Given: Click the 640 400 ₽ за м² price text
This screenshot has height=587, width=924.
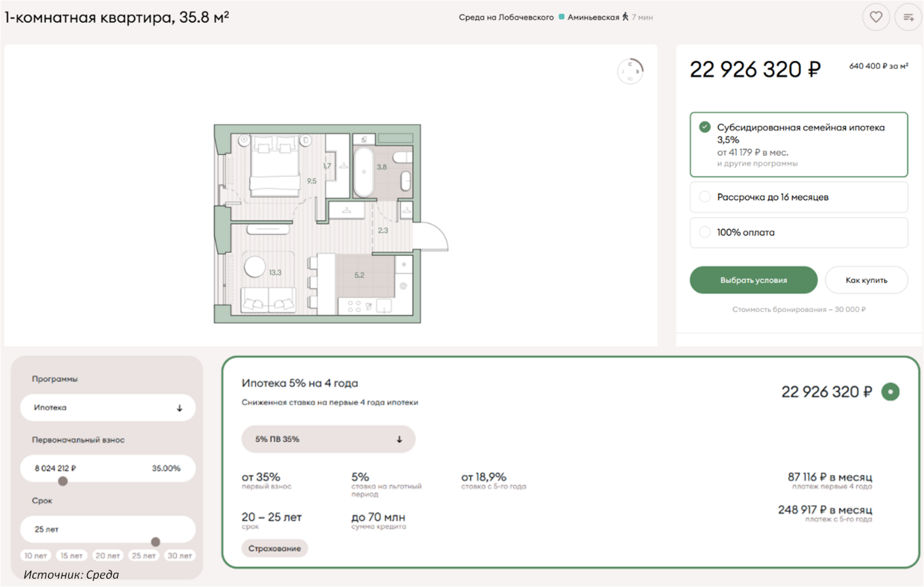Looking at the screenshot, I should tap(878, 66).
